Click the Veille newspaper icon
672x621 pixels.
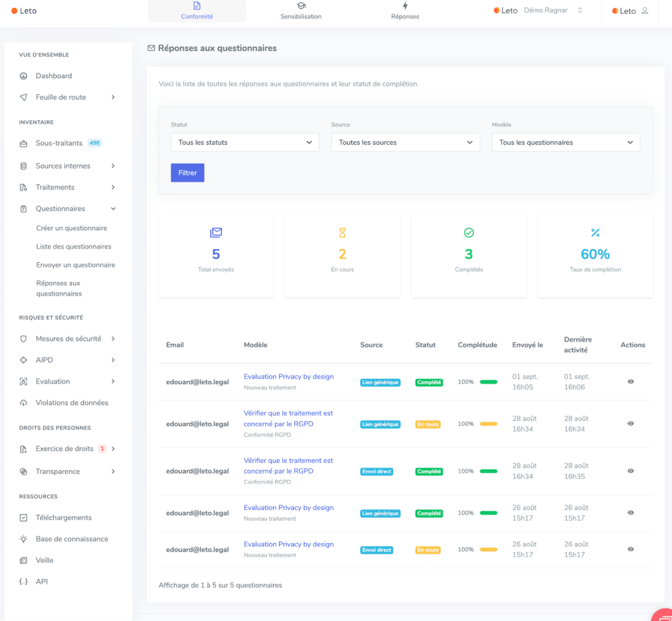[24, 561]
